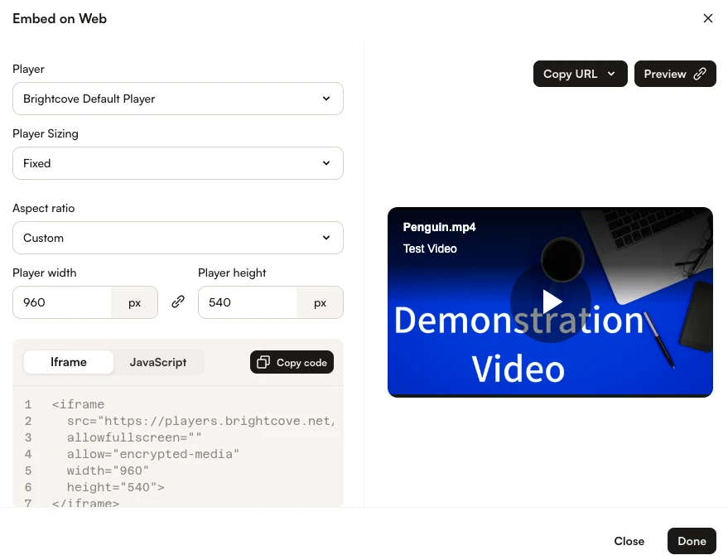Click the Penguin.mp4 title in the preview

(439, 227)
